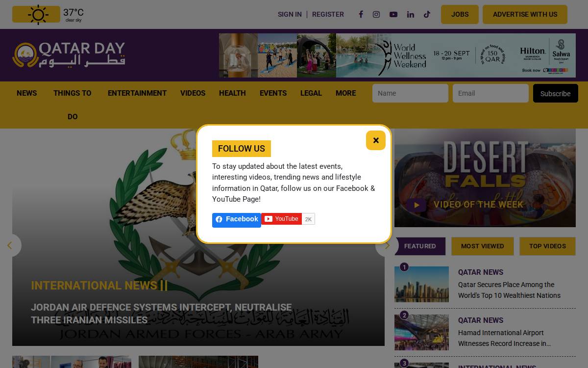Click Sign In link
The width and height of the screenshot is (588, 368).
point(290,14)
